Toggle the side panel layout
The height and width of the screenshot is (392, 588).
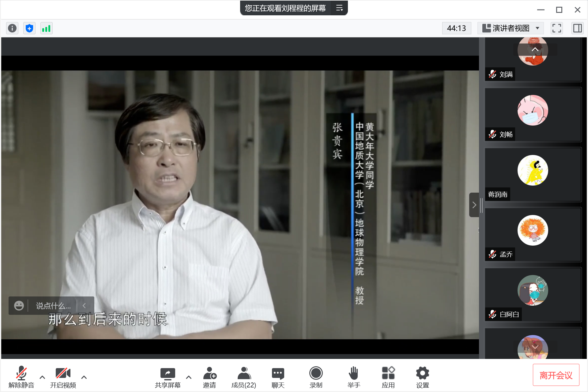(577, 28)
